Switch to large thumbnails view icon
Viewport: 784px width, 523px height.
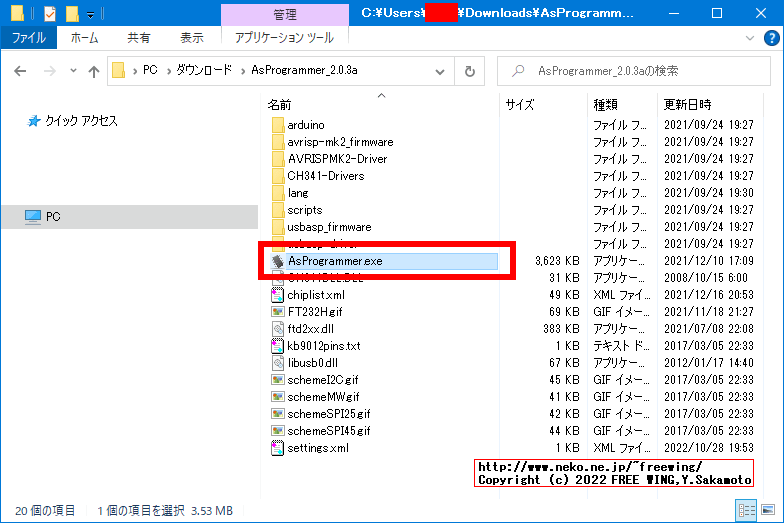(x=768, y=510)
